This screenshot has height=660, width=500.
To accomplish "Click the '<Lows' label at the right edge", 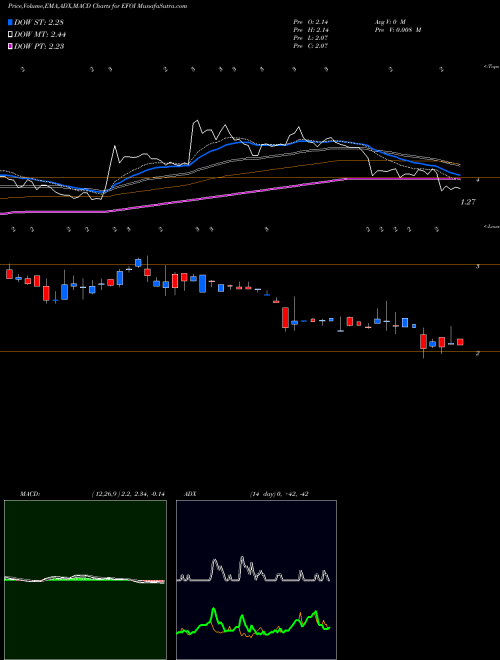I will click(x=491, y=226).
